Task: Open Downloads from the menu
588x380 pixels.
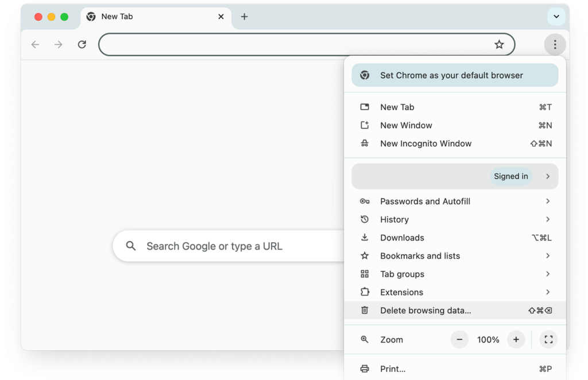Action: click(x=455, y=238)
